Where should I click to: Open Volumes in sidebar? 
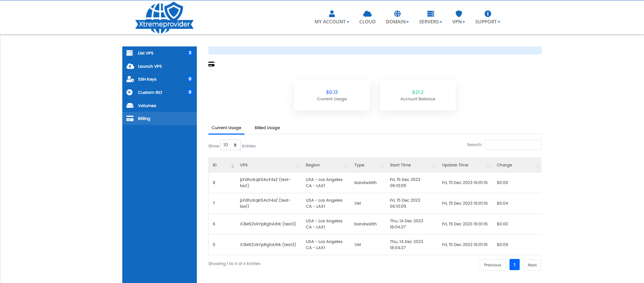[x=160, y=105]
